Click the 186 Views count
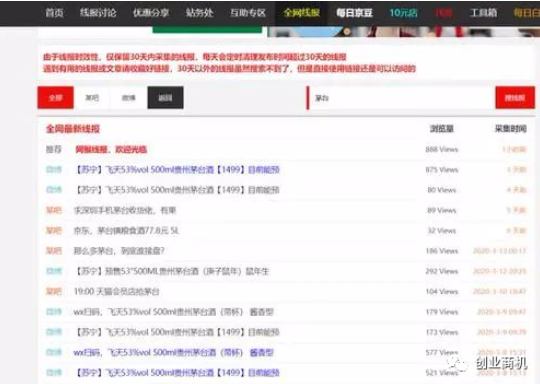The image size is (540, 384). 442,251
